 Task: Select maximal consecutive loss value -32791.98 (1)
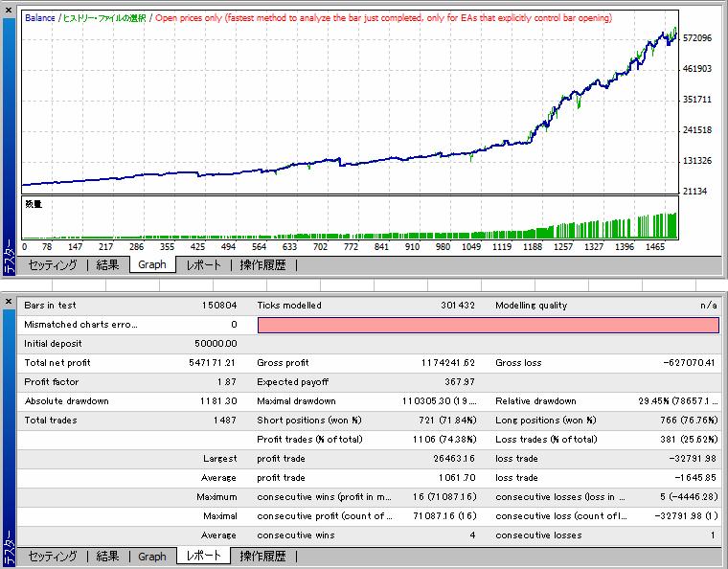point(686,516)
